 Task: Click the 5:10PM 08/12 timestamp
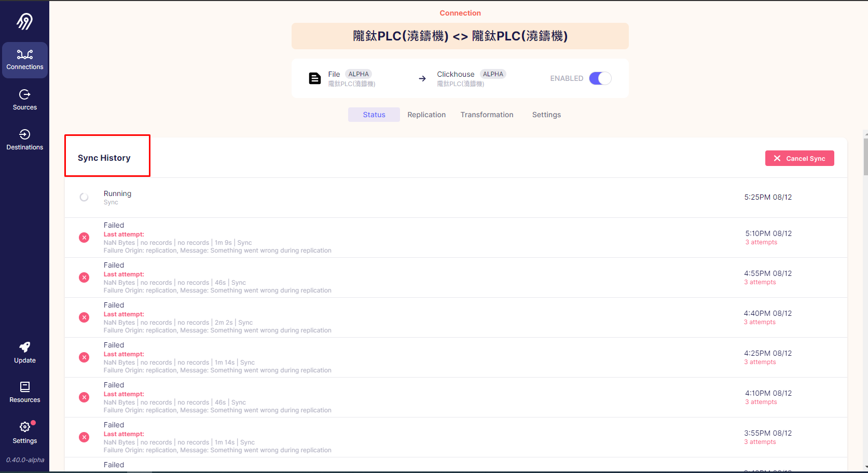(768, 233)
